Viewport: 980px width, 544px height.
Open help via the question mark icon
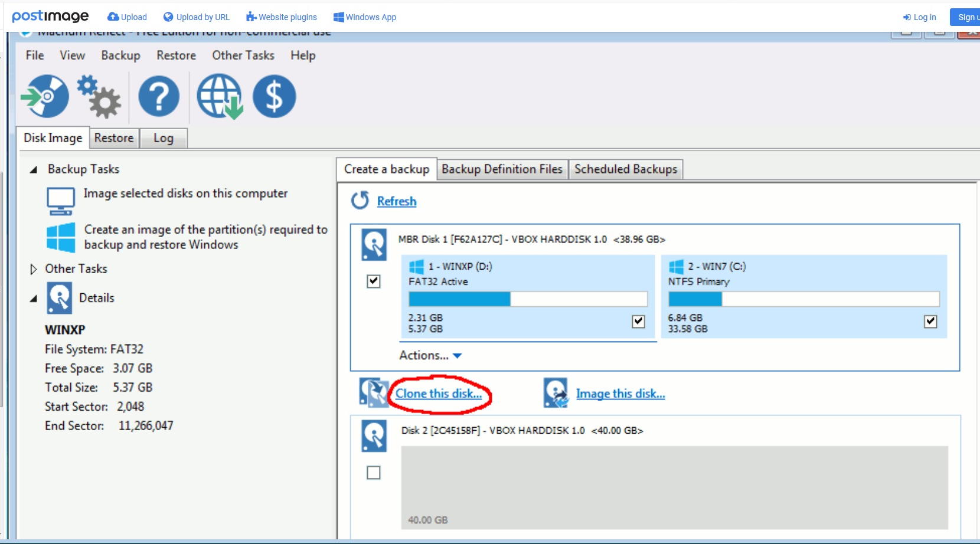tap(159, 96)
